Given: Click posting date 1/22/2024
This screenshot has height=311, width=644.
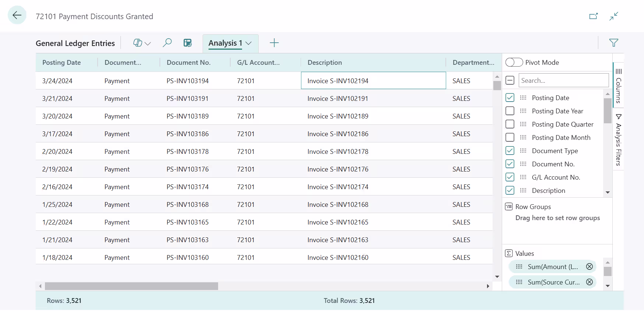Looking at the screenshot, I should pos(57,222).
